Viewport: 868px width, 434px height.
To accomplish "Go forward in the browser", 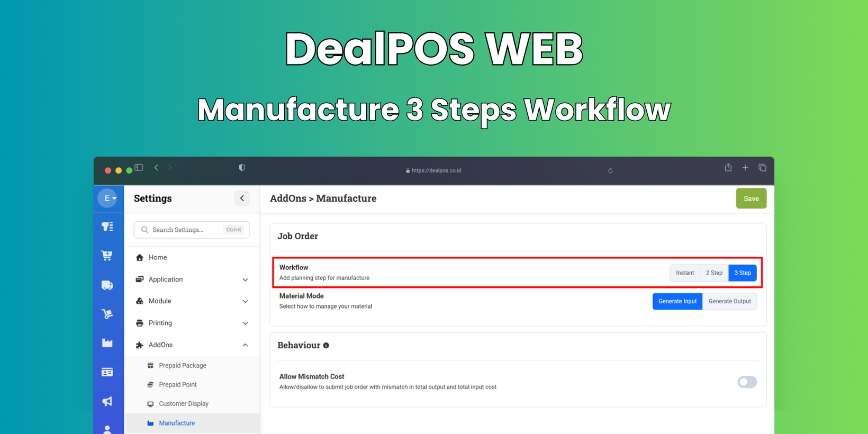I will click(x=170, y=168).
